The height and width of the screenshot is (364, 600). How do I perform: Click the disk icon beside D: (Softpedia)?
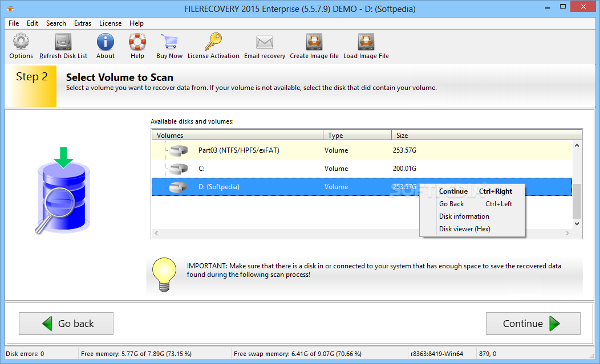click(x=179, y=187)
